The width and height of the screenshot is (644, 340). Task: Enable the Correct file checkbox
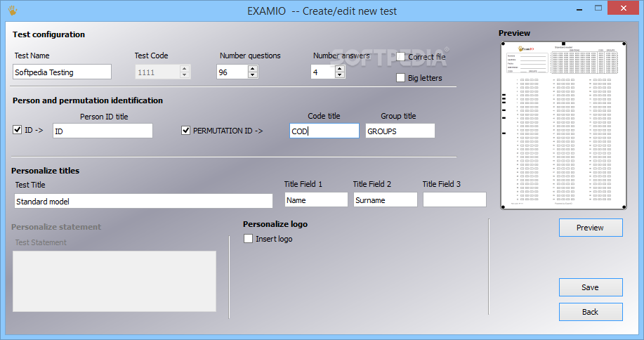400,57
